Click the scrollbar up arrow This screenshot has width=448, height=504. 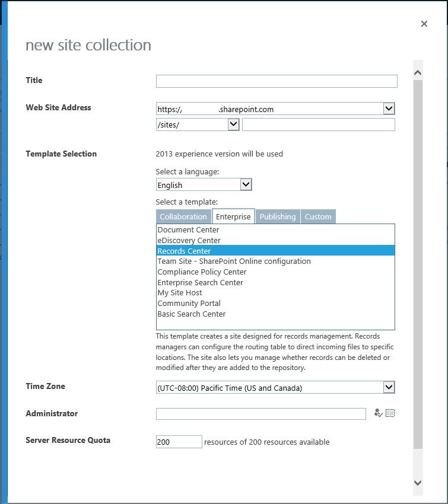[418, 73]
